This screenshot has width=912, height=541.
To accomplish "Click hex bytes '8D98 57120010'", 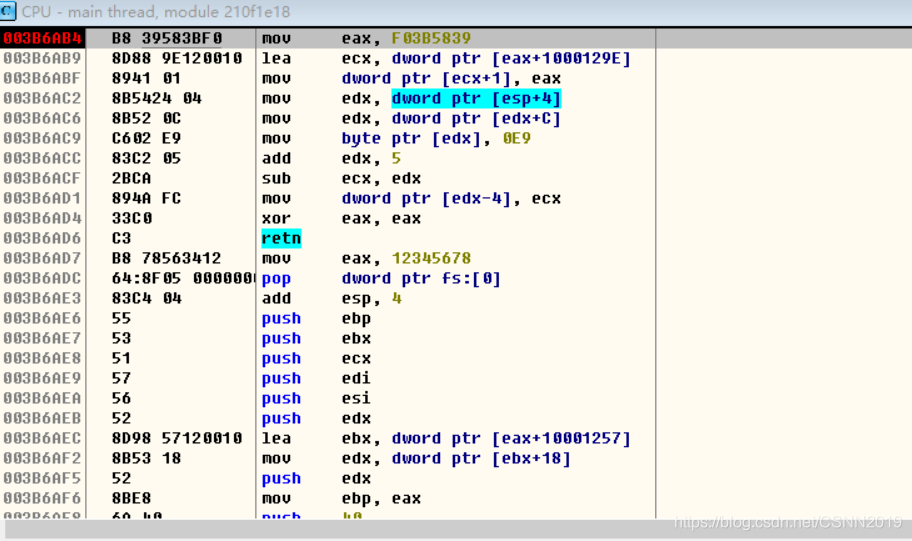I will pos(177,439).
